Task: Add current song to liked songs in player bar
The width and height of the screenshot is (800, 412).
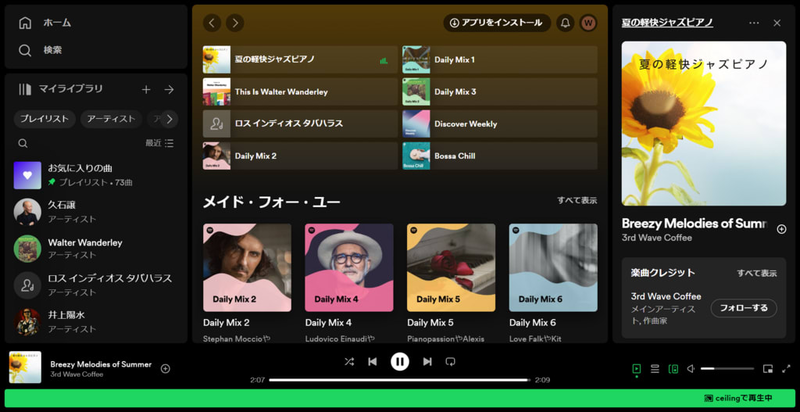Action: pos(165,369)
